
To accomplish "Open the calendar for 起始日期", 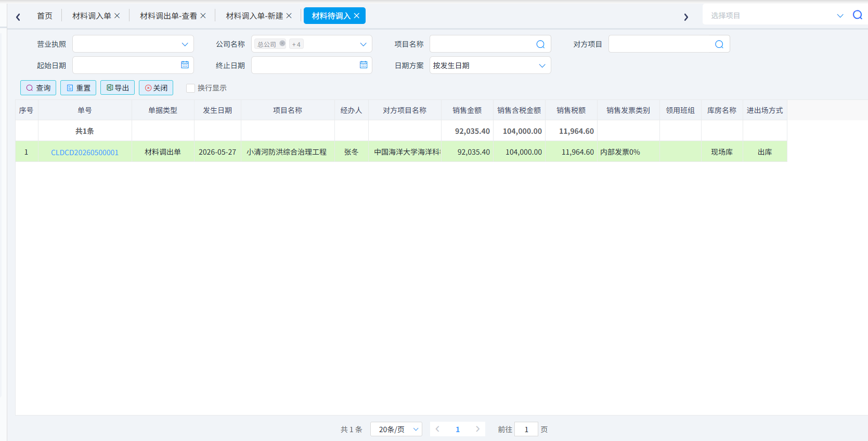I will (x=185, y=65).
